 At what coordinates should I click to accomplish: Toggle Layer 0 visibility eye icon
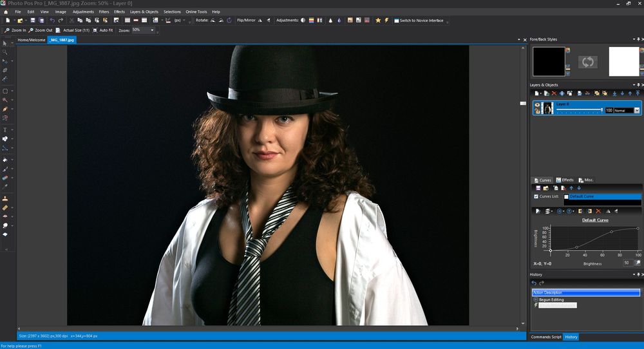(537, 105)
